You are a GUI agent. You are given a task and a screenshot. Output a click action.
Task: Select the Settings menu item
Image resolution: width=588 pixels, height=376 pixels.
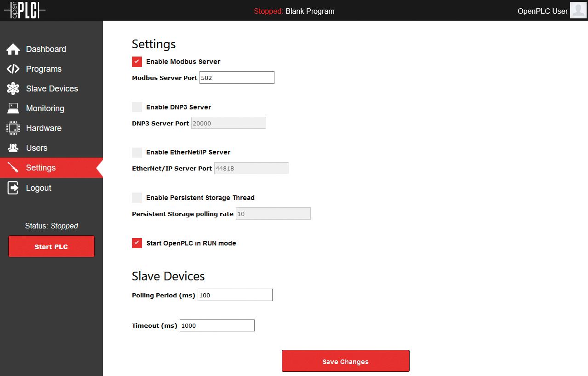pyautogui.click(x=51, y=168)
